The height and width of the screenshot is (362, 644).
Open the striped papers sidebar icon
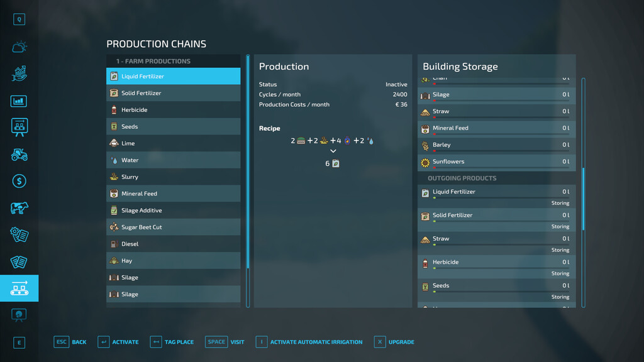[x=19, y=262]
